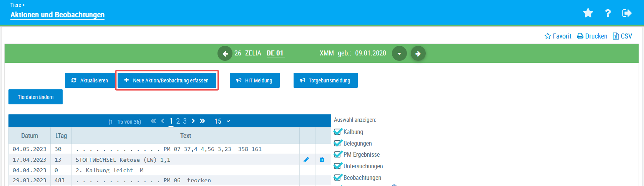The image size is (644, 186).
Task: Click the favorites star icon in header
Action: [x=588, y=13]
